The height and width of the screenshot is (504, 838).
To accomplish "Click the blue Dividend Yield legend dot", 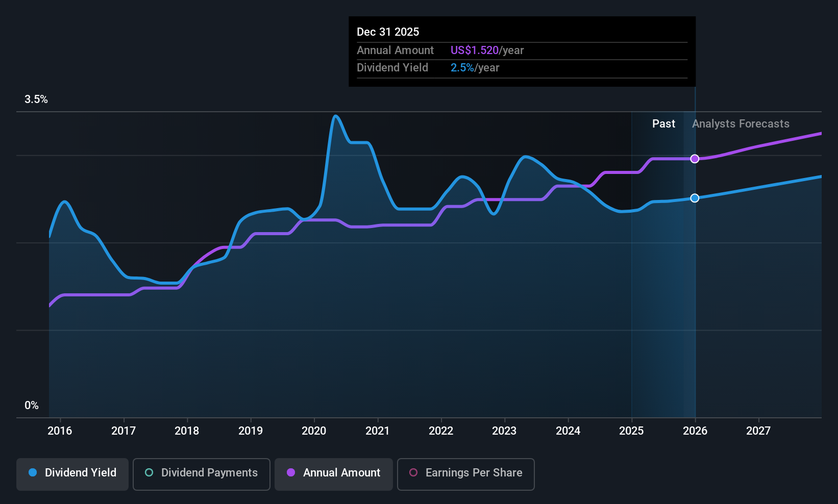I will coord(33,473).
